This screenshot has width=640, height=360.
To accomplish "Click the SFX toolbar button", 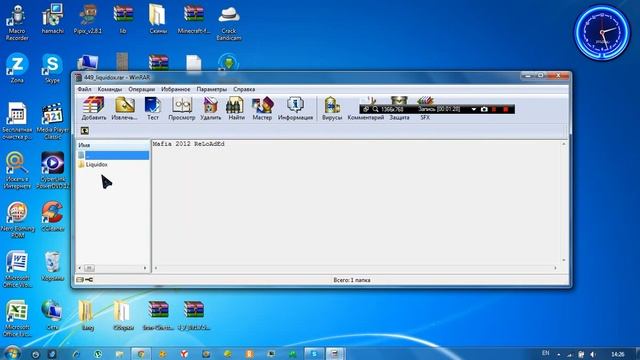I will [x=425, y=117].
